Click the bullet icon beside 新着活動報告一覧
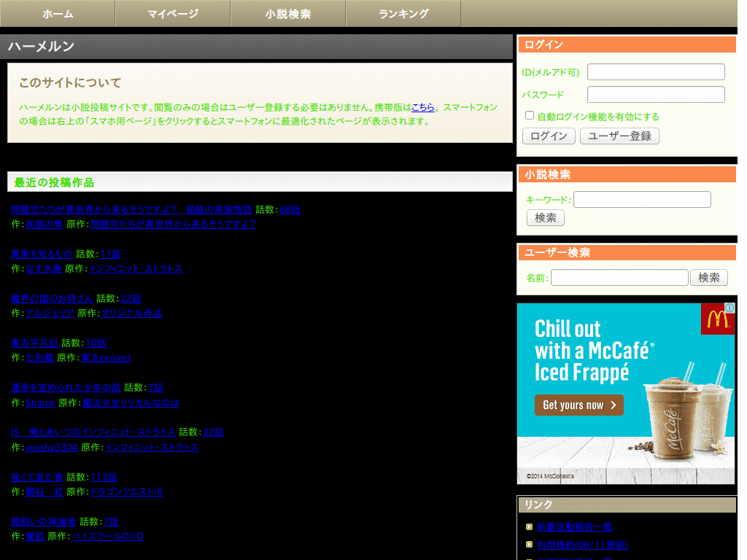This screenshot has height=560, width=747. (x=529, y=526)
